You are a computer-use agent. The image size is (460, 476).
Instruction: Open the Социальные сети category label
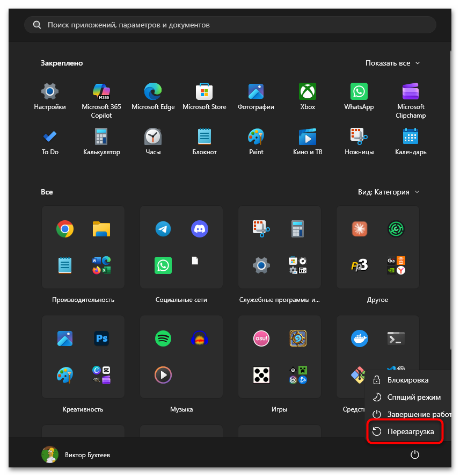[181, 300]
